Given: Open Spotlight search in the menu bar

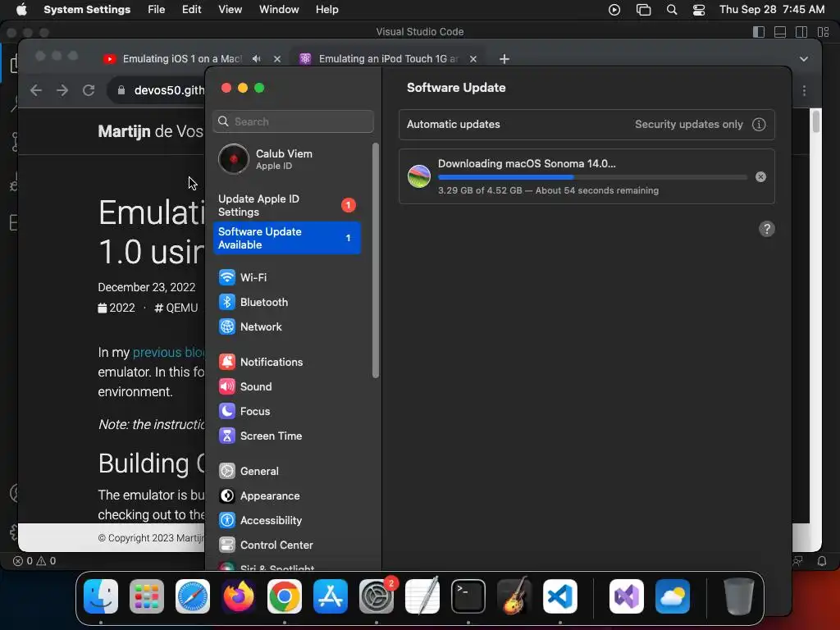Looking at the screenshot, I should pyautogui.click(x=671, y=10).
